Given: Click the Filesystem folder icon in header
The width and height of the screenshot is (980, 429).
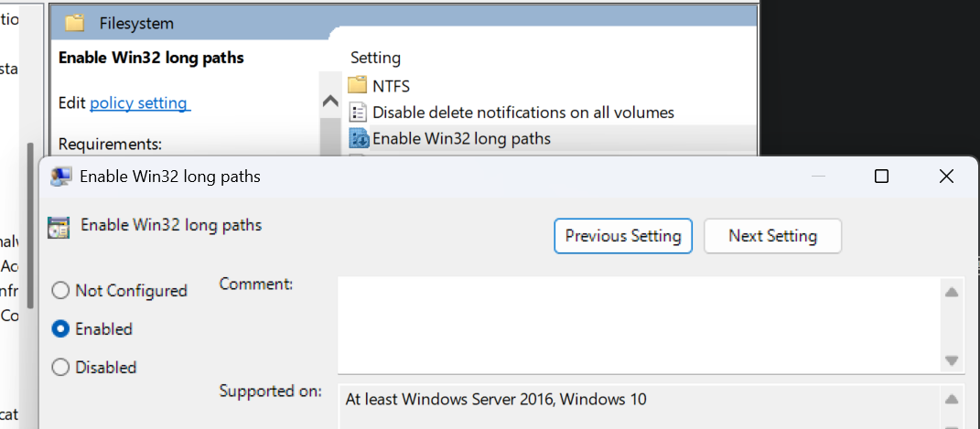Looking at the screenshot, I should 74,24.
